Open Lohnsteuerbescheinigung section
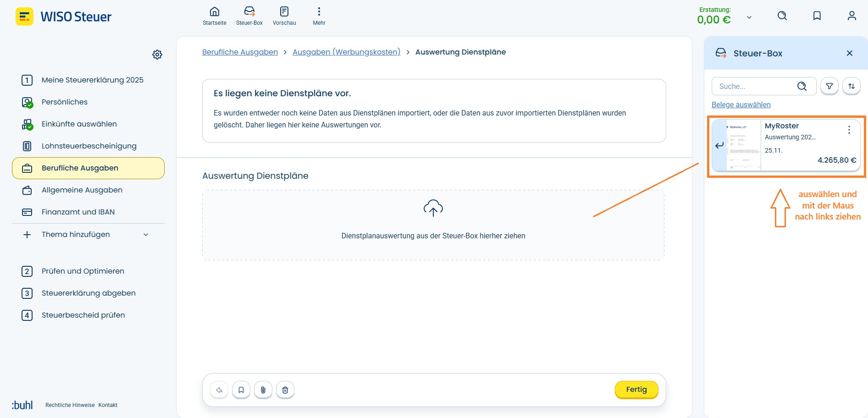The width and height of the screenshot is (868, 418). [x=88, y=146]
